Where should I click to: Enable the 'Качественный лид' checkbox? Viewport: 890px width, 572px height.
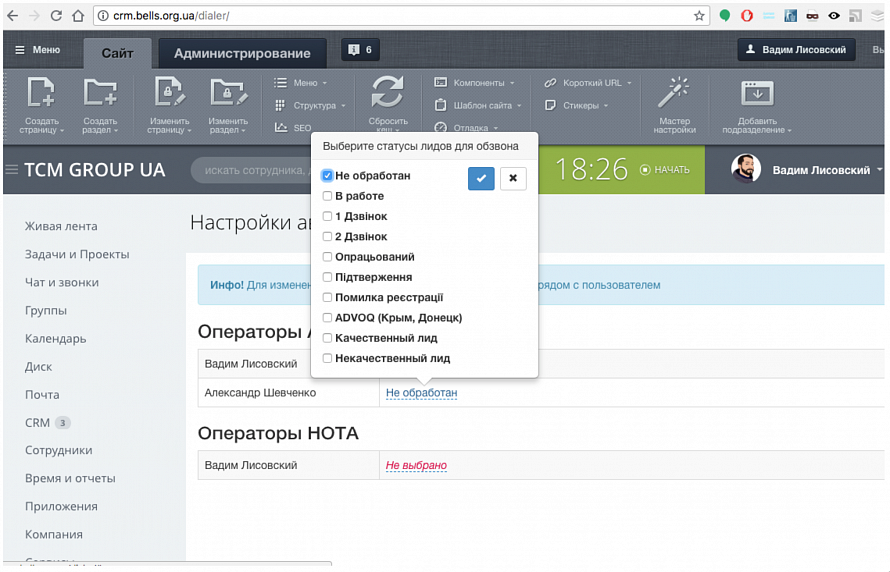[x=327, y=338]
